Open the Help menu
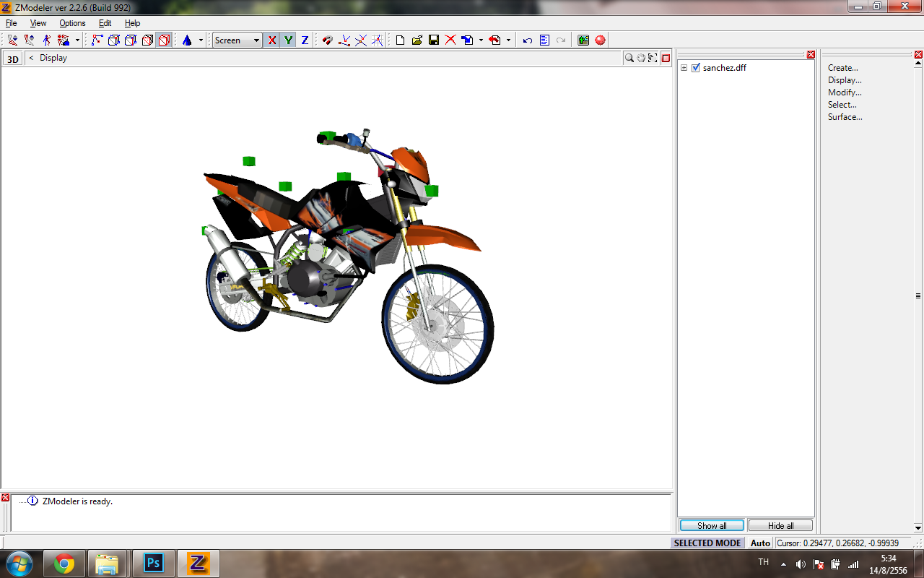This screenshot has width=924, height=578. 133,23
